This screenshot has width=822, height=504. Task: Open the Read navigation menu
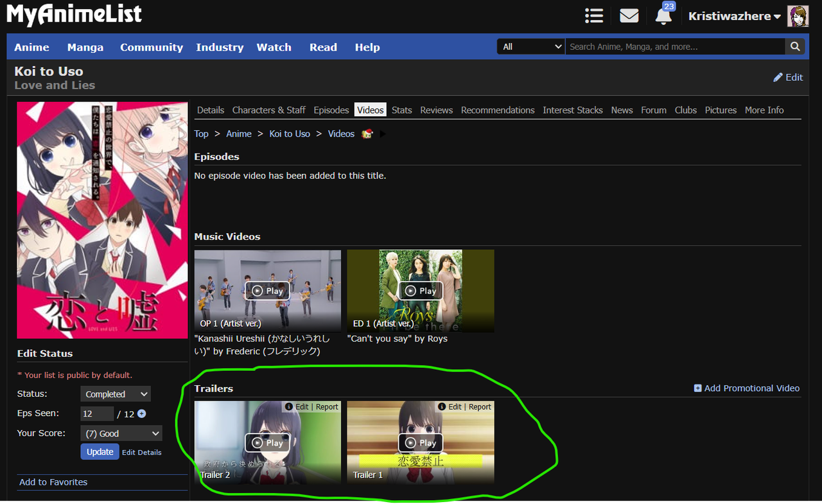click(323, 47)
